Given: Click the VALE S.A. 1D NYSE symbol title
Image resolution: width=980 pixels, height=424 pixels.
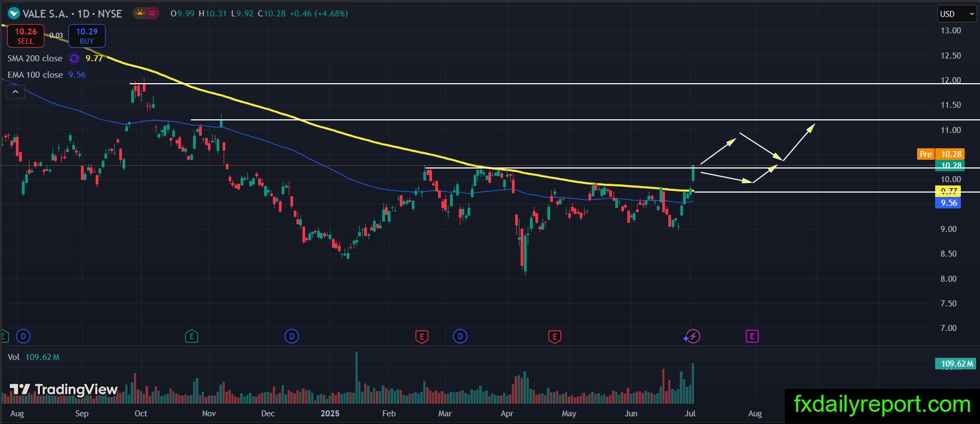Looking at the screenshot, I should pyautogui.click(x=72, y=14).
